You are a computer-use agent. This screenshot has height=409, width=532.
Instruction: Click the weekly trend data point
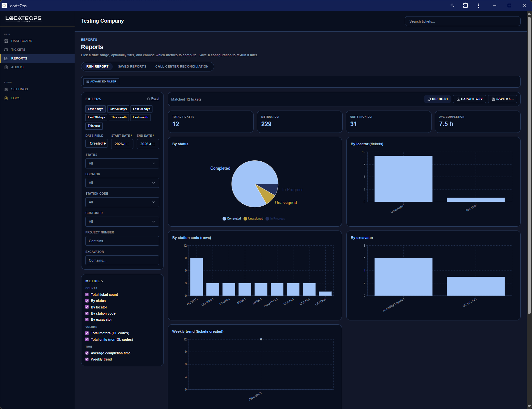(x=261, y=339)
